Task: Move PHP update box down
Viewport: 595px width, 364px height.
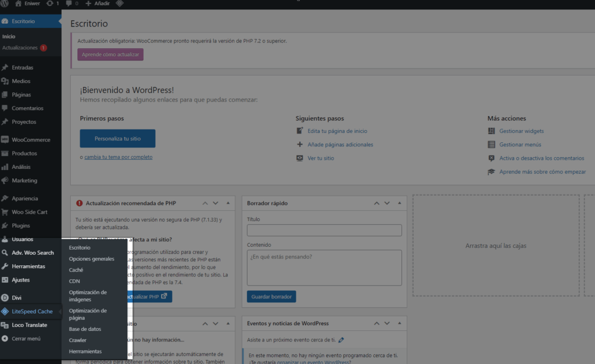Action: point(216,203)
